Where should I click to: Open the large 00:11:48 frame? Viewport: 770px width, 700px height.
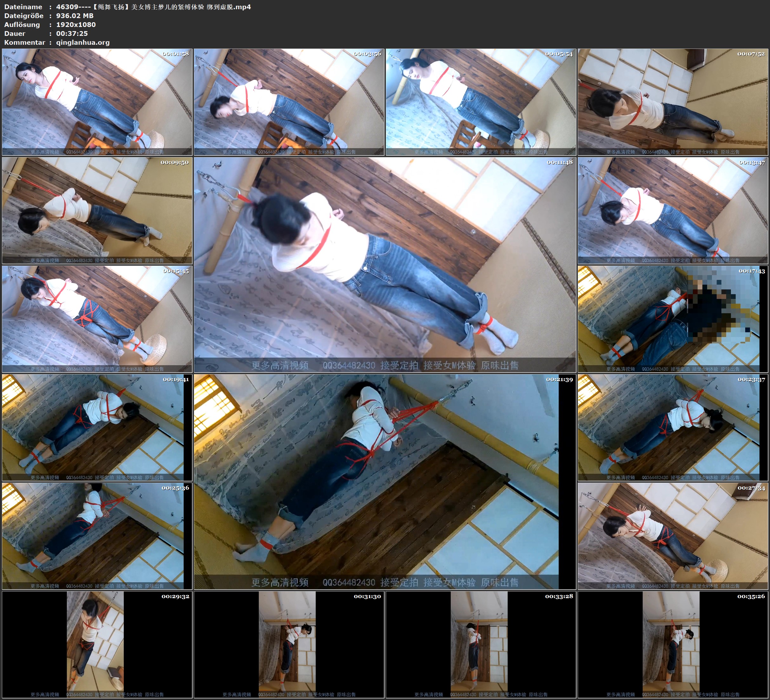click(385, 264)
